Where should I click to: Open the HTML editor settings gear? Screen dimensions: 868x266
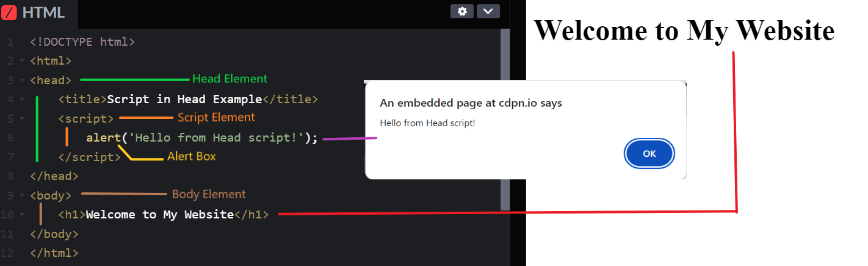click(462, 11)
